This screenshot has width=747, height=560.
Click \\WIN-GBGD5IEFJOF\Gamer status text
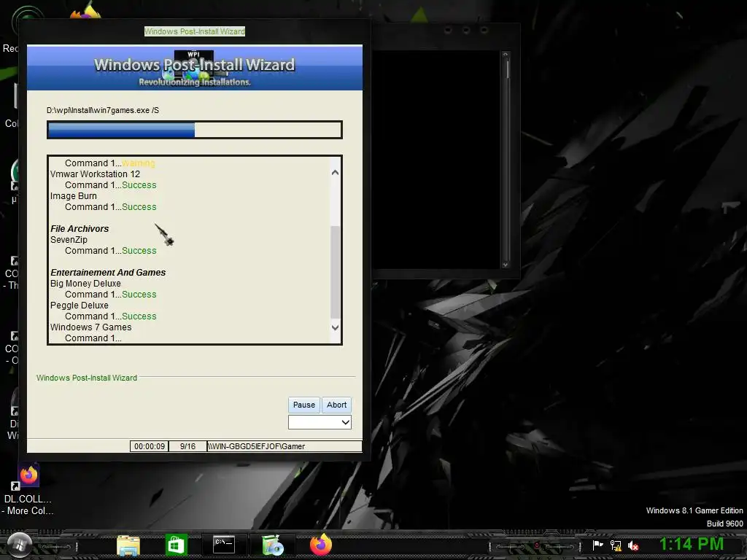(256, 447)
